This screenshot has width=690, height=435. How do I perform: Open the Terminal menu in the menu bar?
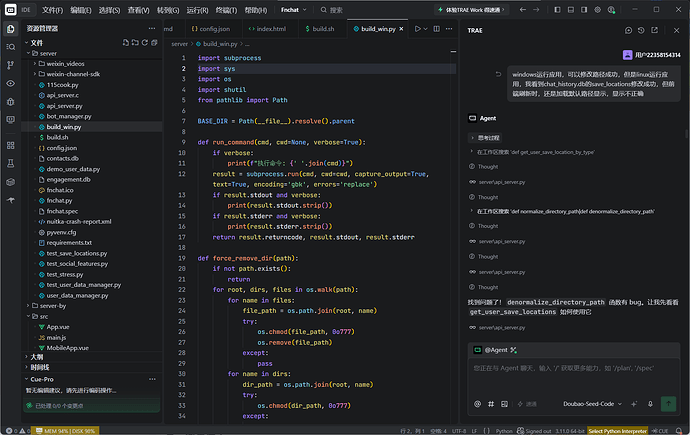pyautogui.click(x=226, y=10)
